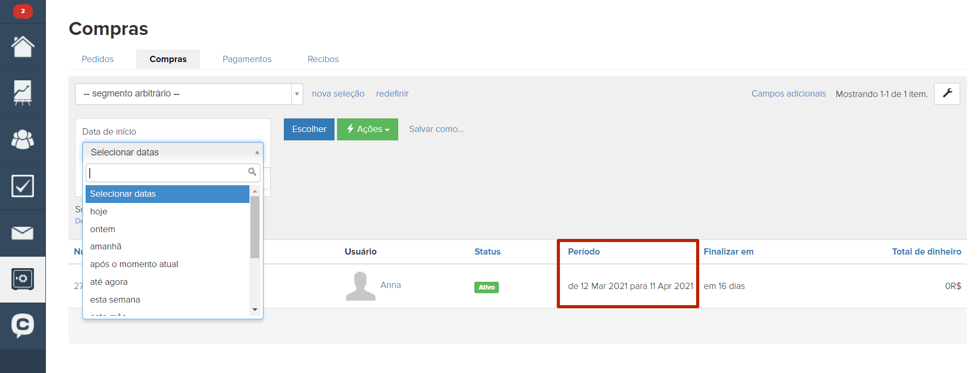
Task: Open the mail envelope icon in sidebar
Action: 22,233
